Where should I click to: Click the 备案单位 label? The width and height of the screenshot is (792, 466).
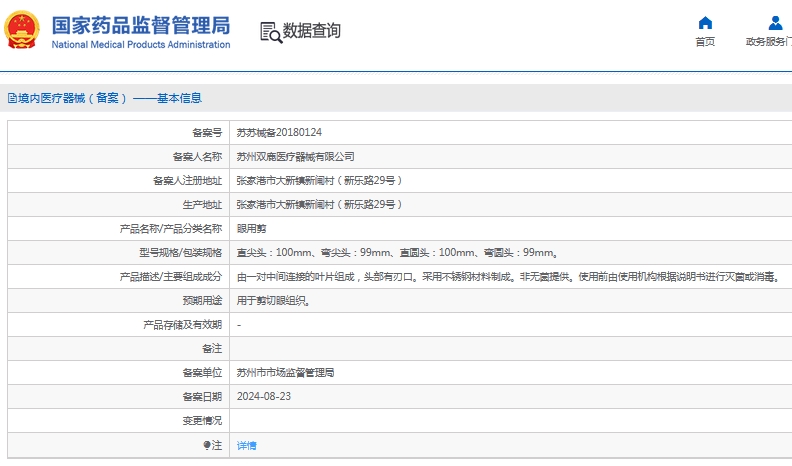203,373
